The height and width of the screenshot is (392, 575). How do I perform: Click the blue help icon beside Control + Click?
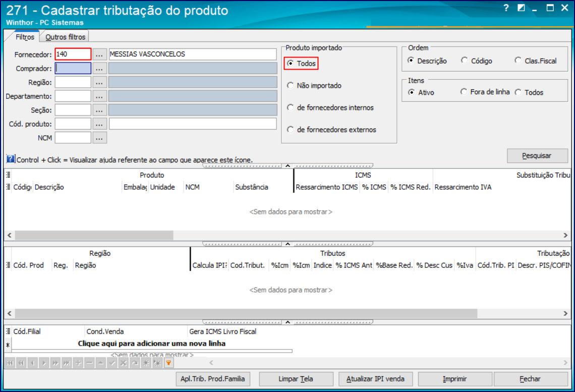pos(11,159)
